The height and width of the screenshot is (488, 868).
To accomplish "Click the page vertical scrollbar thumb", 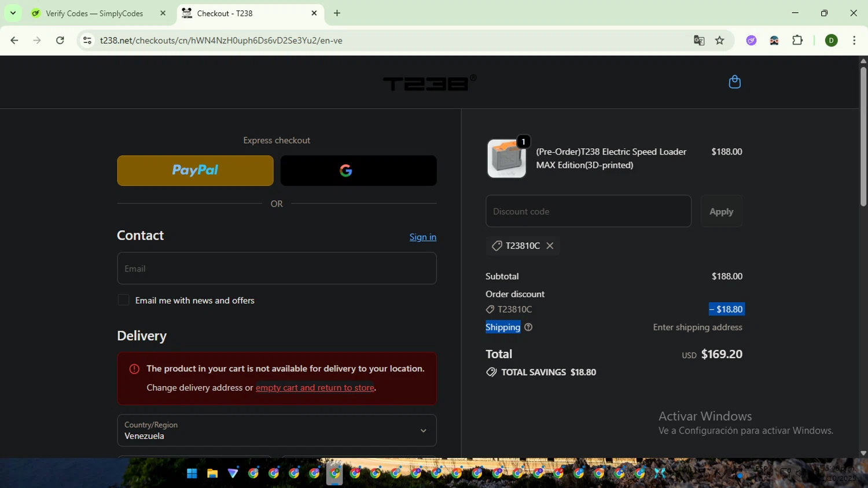I will click(863, 136).
